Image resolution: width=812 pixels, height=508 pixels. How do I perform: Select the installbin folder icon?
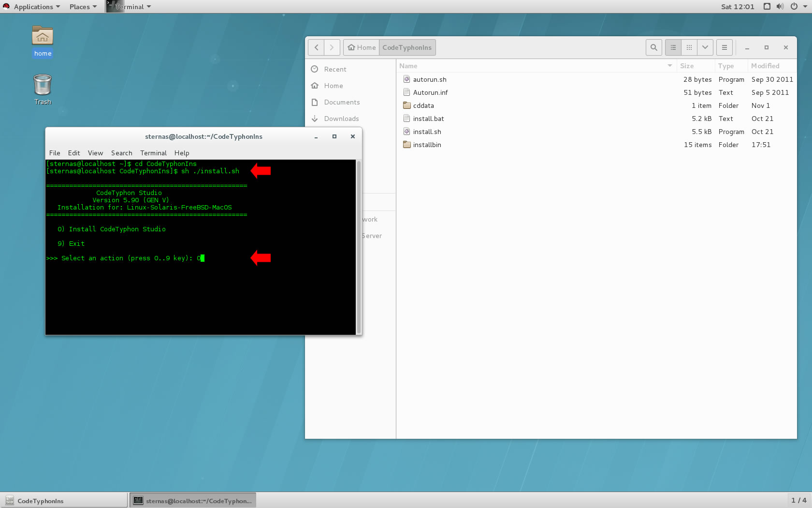407,145
